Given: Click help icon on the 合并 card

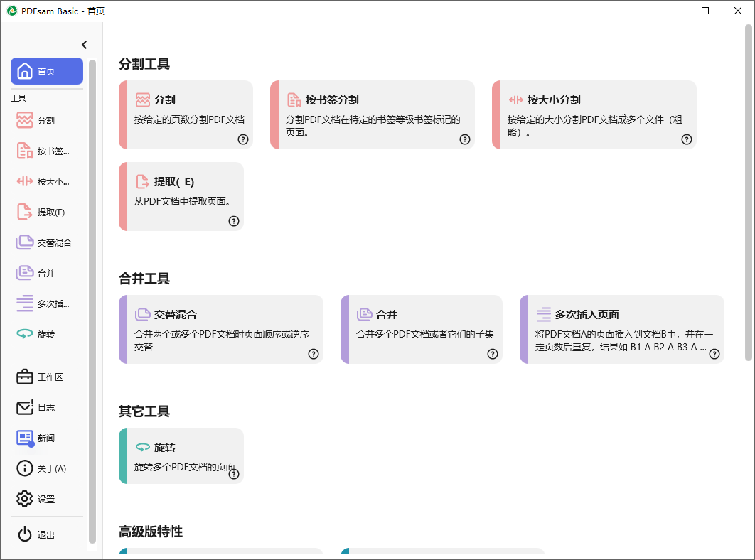Looking at the screenshot, I should (492, 354).
